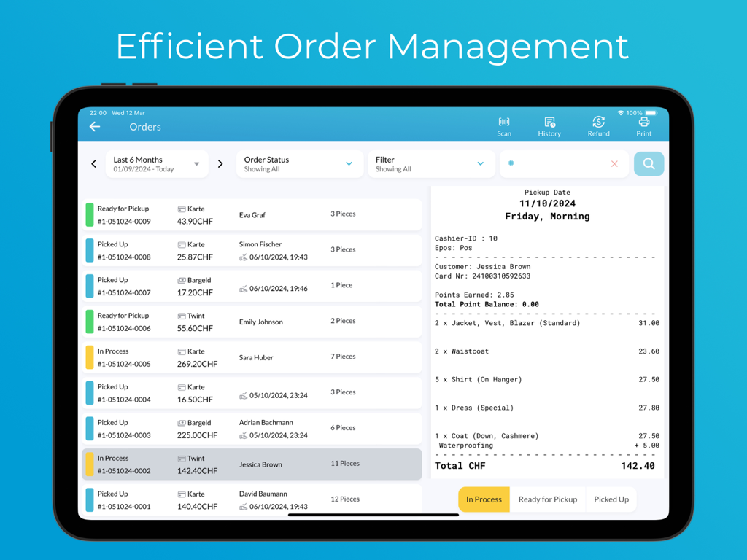Tap the back arrow beside Orders

(x=95, y=127)
